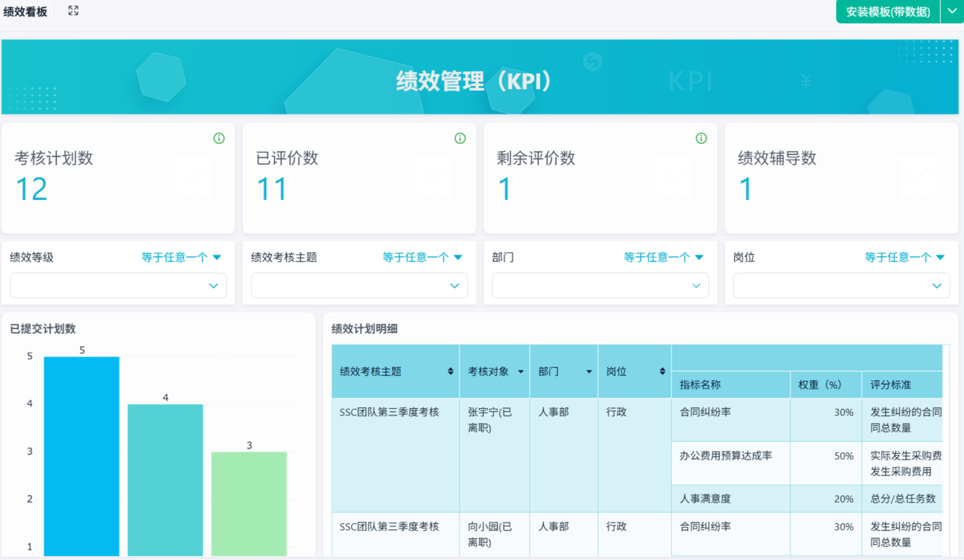The width and height of the screenshot is (964, 560).
Task: Click the 岗位 filter input field
Action: point(840,285)
